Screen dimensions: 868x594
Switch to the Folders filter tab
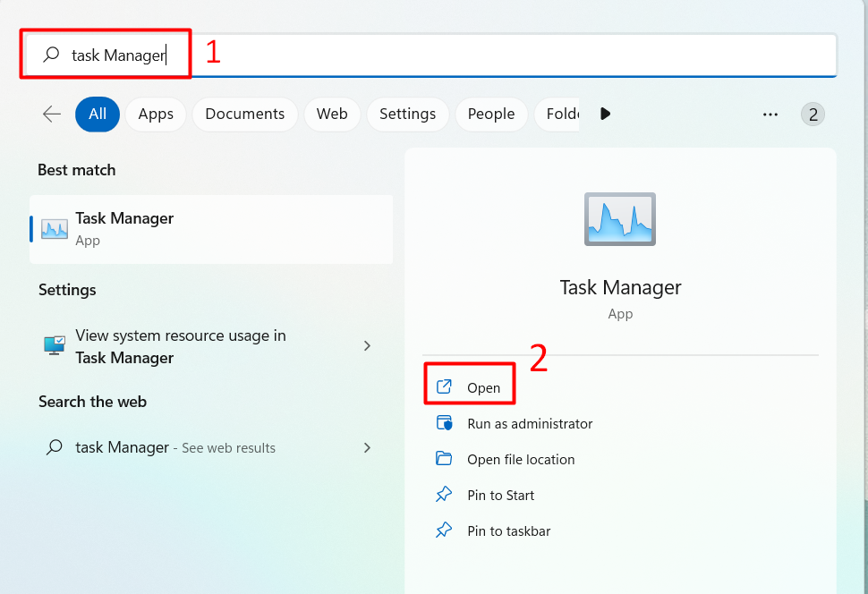(557, 114)
